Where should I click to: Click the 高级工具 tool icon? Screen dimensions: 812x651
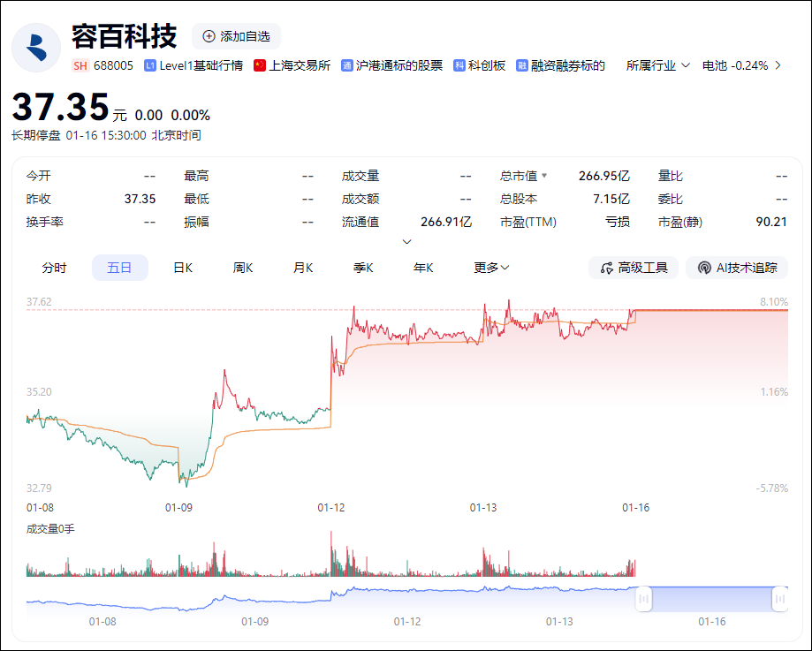607,269
